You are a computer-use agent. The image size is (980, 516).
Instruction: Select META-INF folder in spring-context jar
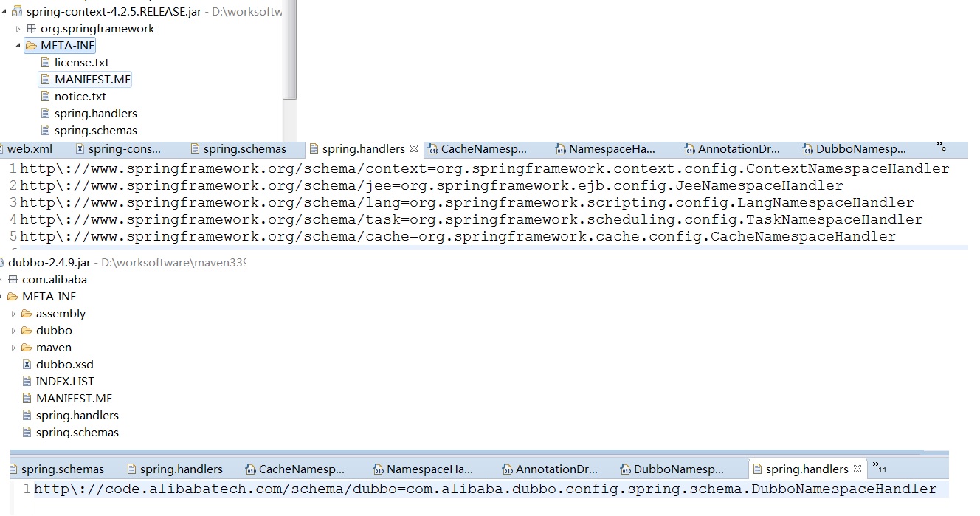point(67,46)
